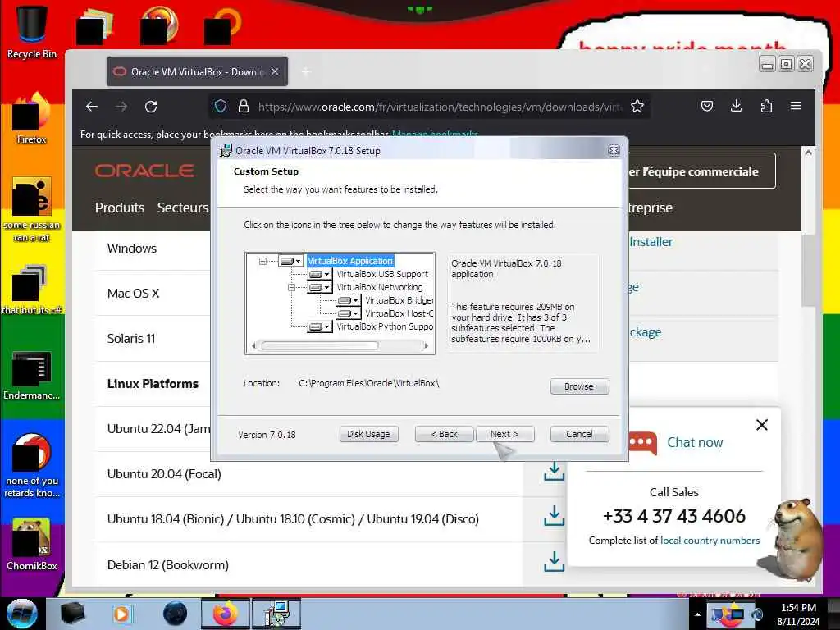
Task: Open the Windows Start menu
Action: (21, 614)
